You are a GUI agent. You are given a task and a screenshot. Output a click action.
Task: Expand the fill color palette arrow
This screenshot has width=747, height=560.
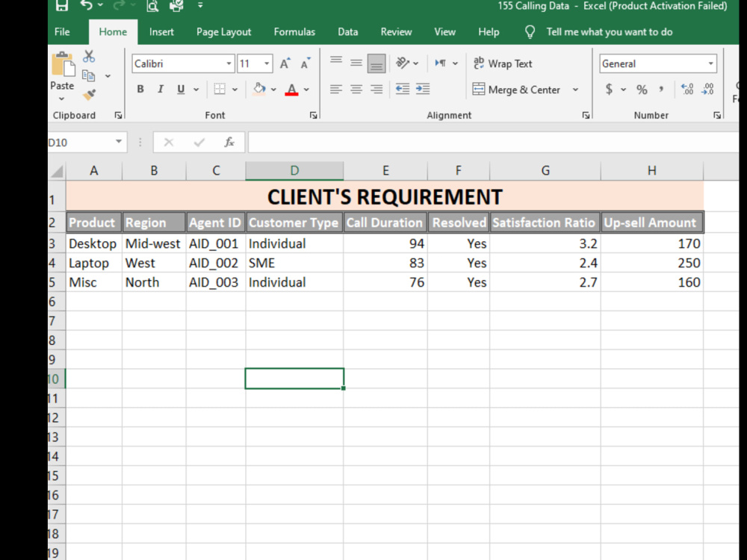[273, 90]
